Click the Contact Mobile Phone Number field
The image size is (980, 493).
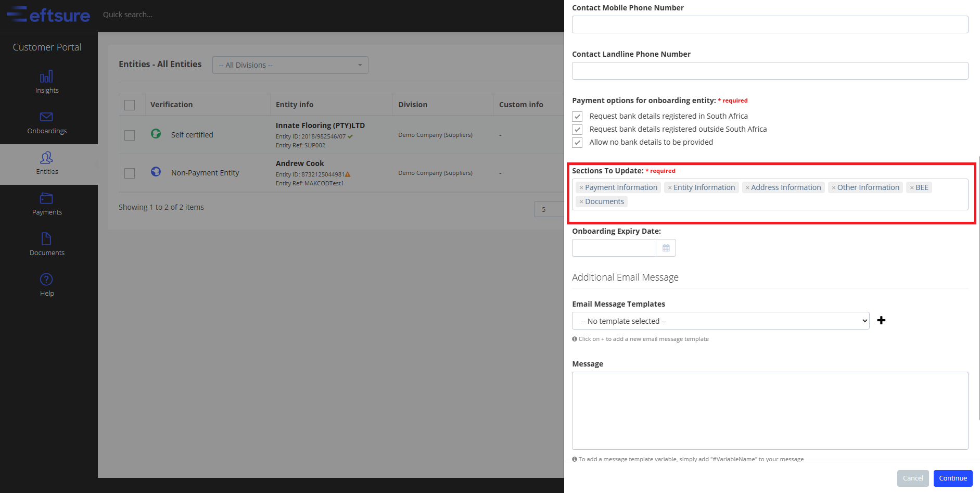[x=770, y=24]
